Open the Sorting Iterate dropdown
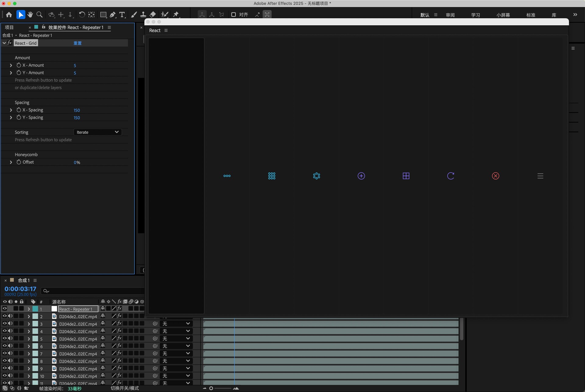585x392 pixels. 97,132
